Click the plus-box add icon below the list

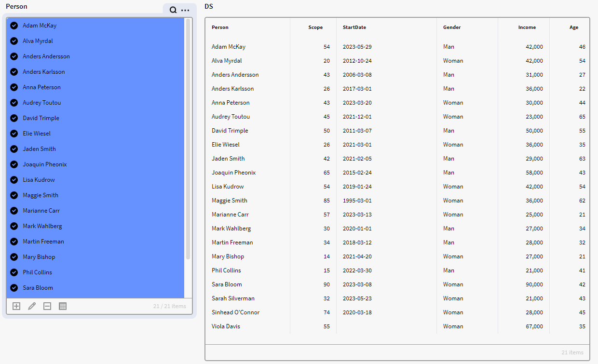coord(16,306)
